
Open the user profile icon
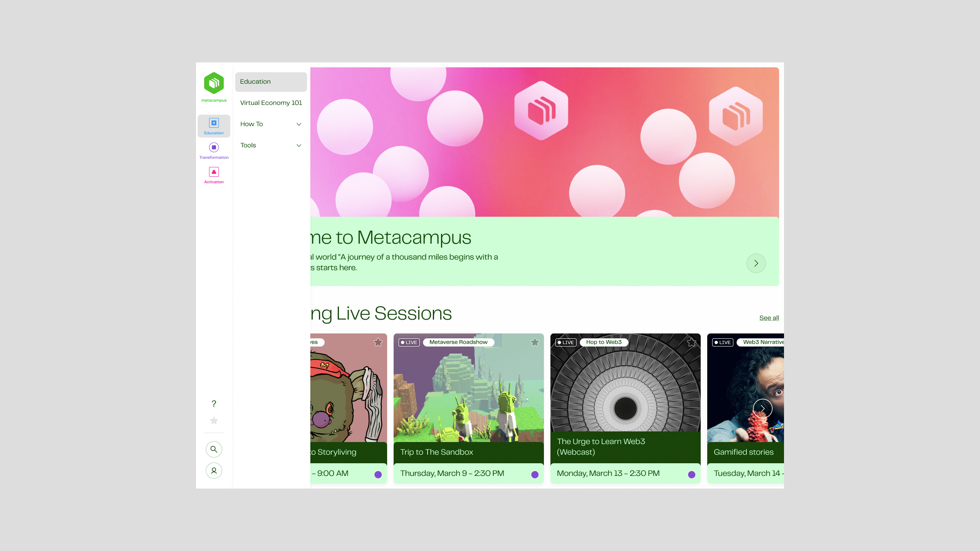214,471
